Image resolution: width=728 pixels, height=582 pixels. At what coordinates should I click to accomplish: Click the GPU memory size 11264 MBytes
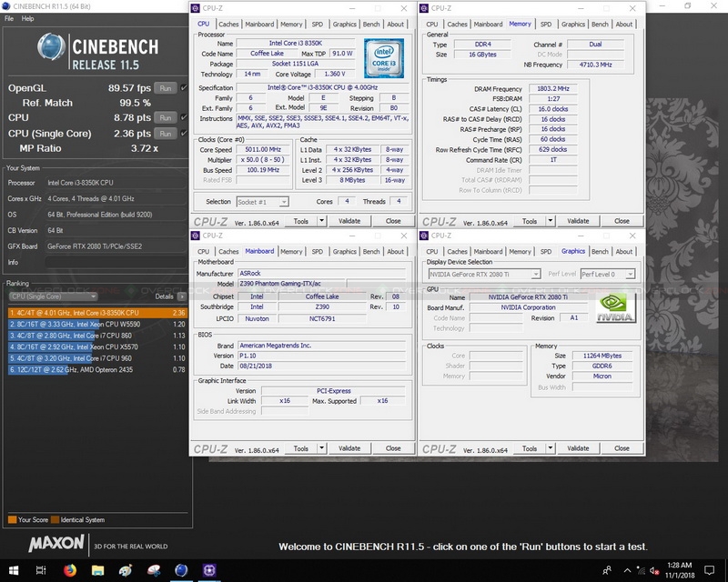click(x=602, y=356)
